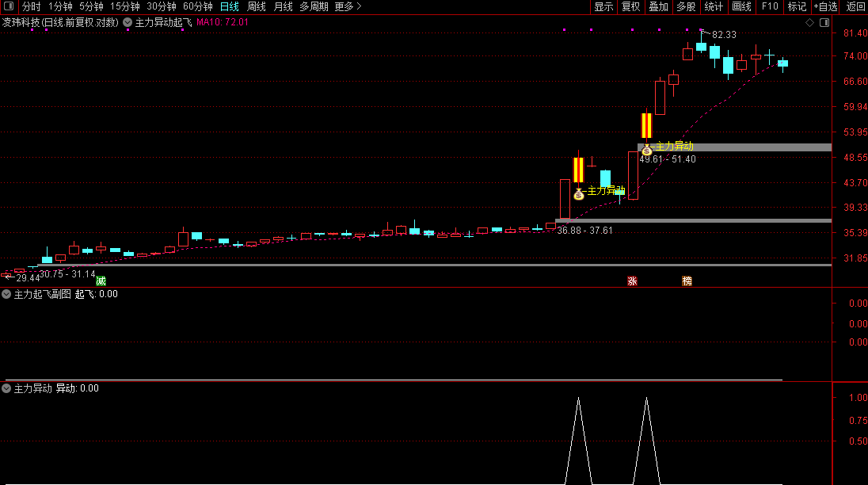This screenshot has width=868, height=485.
Task: Add stock via +自选 button
Action: click(825, 6)
